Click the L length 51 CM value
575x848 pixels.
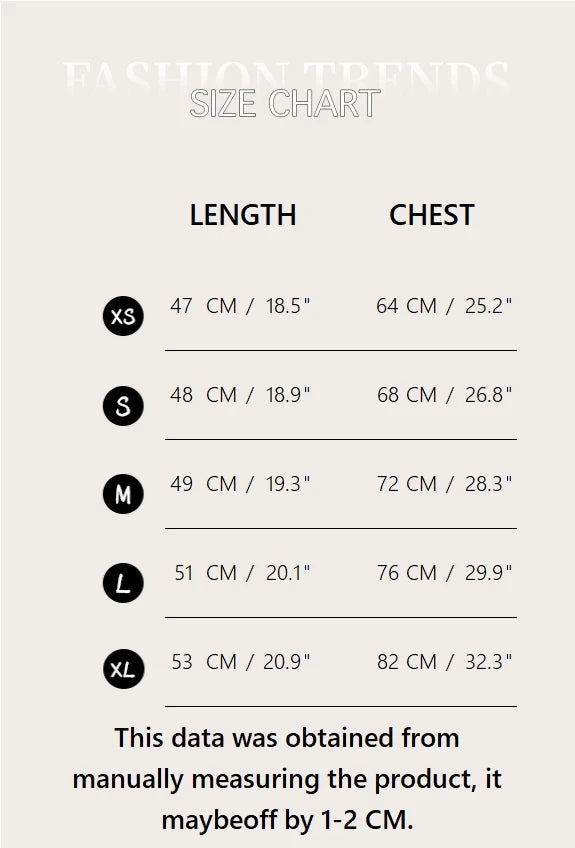click(242, 573)
